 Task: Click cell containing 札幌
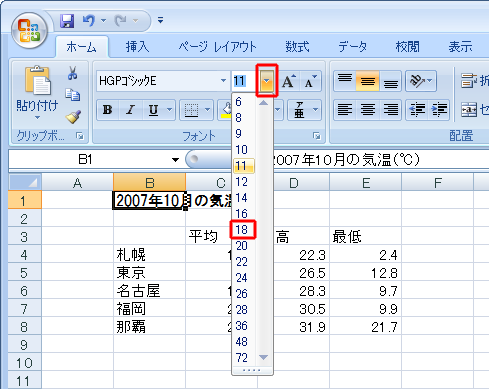tap(149, 255)
